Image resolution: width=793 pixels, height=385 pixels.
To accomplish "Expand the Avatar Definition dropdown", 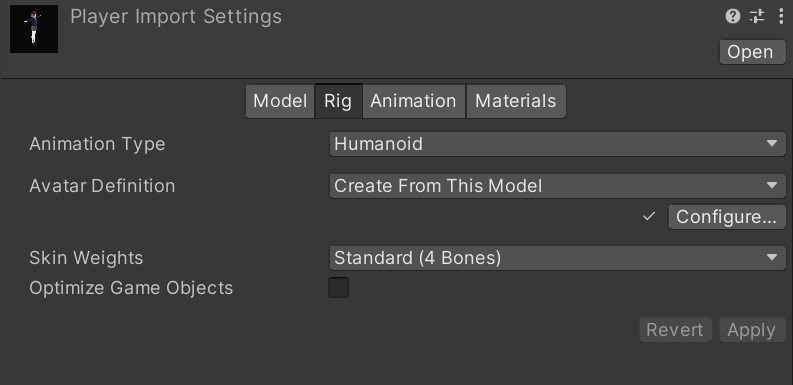I will (557, 186).
